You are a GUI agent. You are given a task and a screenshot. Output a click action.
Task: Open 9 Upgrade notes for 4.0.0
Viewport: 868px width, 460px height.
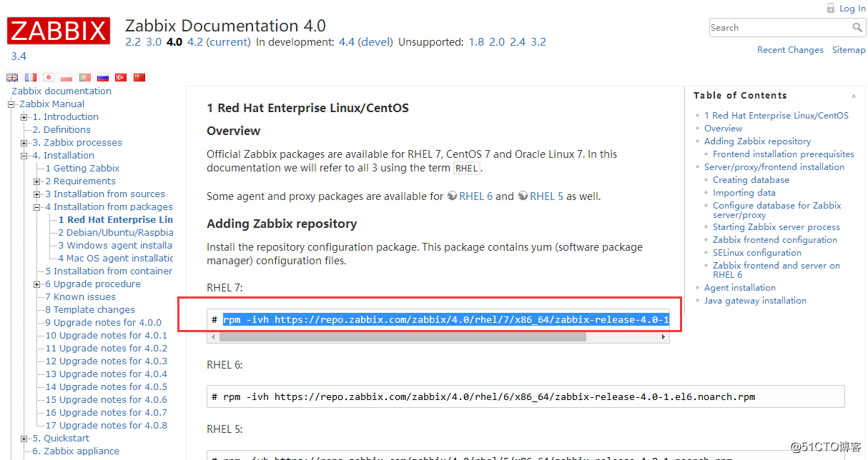point(103,323)
